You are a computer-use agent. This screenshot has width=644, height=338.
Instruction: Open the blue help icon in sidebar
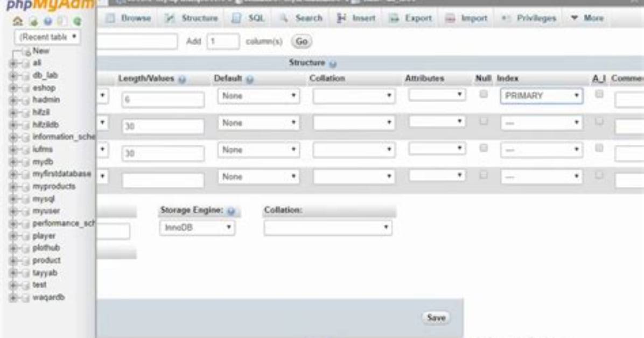(47, 22)
